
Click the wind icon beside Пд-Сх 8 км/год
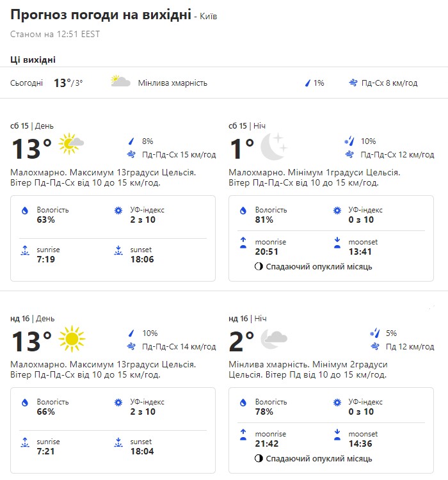(353, 83)
